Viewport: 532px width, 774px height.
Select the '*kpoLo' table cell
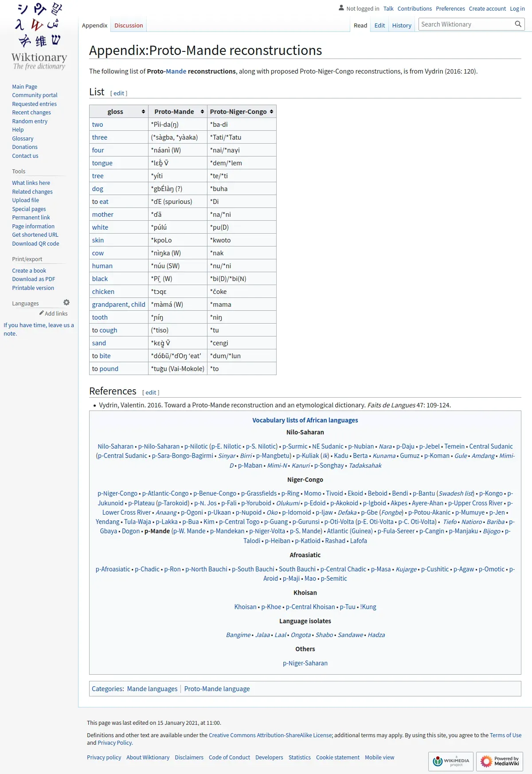[x=178, y=240]
